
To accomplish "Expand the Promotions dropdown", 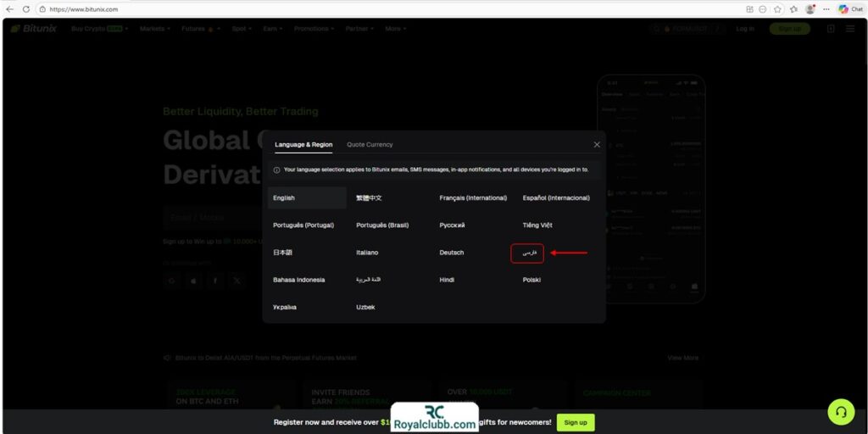I will pos(314,28).
